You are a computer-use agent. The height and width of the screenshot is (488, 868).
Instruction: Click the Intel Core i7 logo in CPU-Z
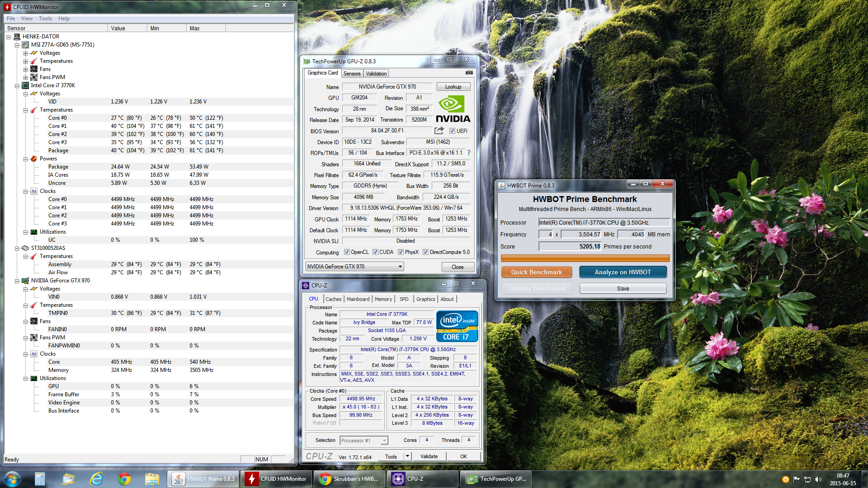click(457, 326)
